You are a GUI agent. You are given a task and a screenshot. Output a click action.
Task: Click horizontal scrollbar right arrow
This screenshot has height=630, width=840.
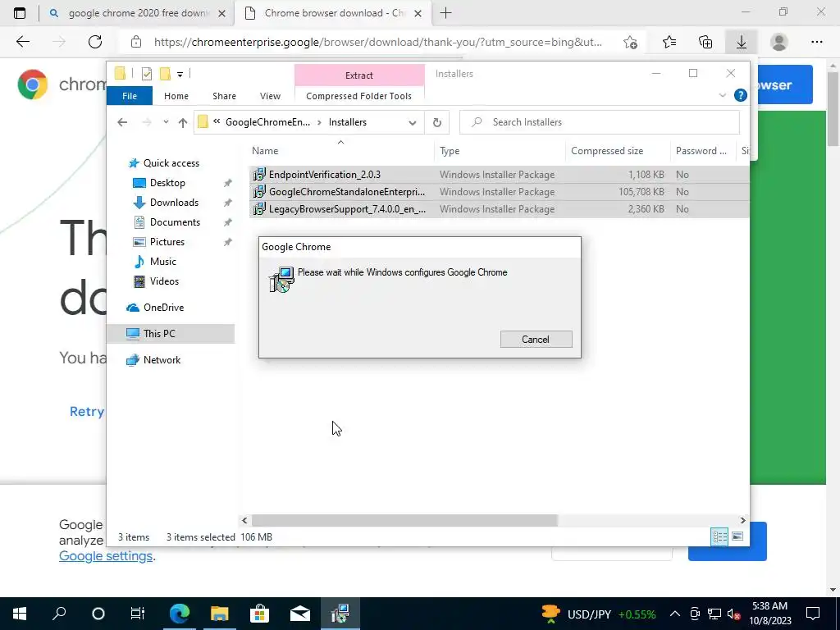742,520
